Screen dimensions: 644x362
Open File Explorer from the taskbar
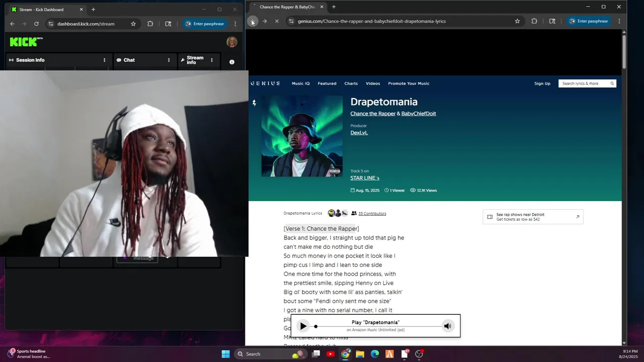pyautogui.click(x=360, y=354)
